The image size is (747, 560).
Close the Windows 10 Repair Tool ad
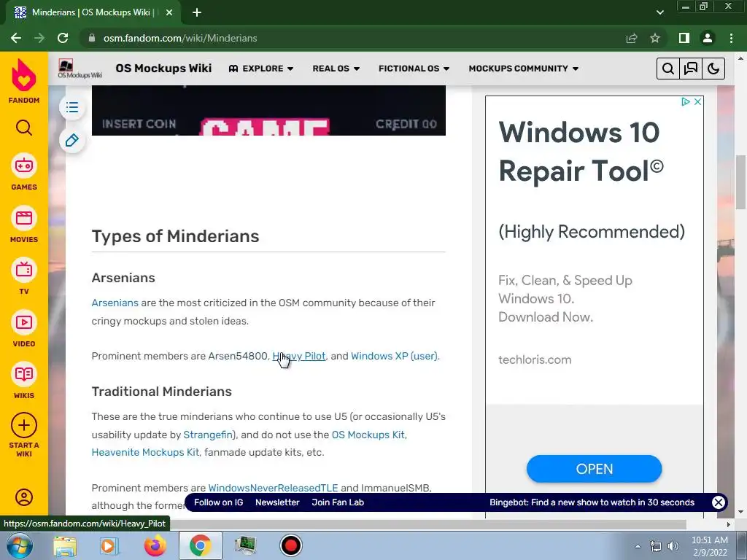click(x=697, y=101)
